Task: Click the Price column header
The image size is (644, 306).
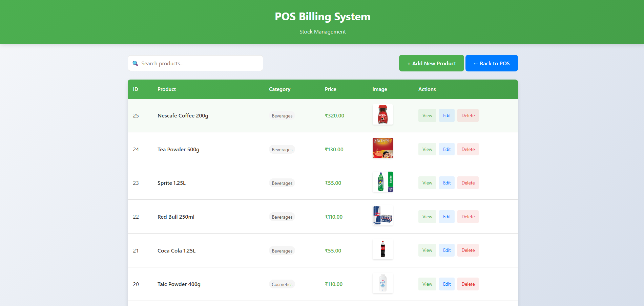Action: tap(330, 89)
